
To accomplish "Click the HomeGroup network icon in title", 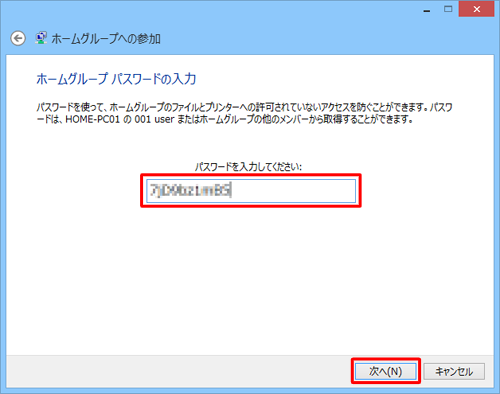I will click(41, 38).
